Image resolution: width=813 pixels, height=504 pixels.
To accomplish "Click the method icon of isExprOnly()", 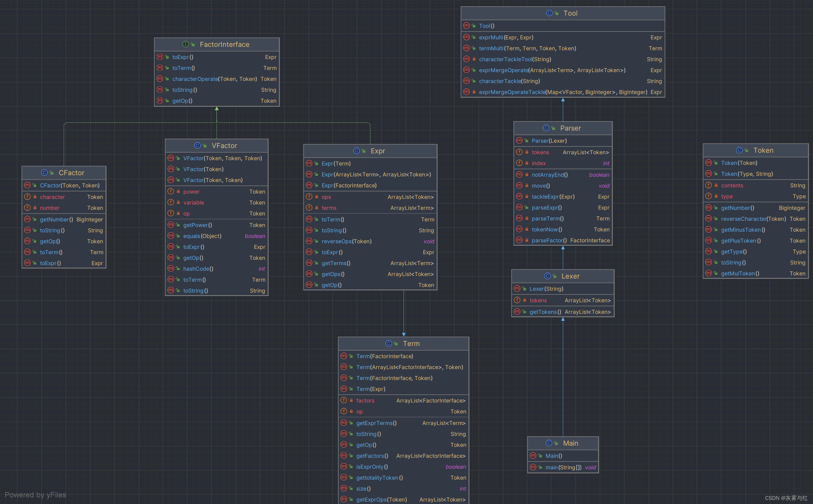I will [x=344, y=466].
